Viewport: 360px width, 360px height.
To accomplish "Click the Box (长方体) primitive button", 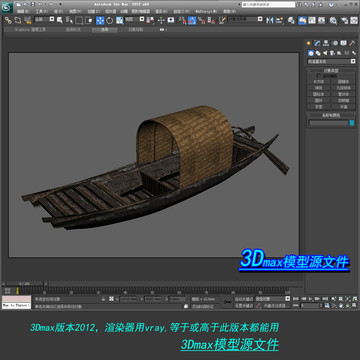I will [319, 82].
